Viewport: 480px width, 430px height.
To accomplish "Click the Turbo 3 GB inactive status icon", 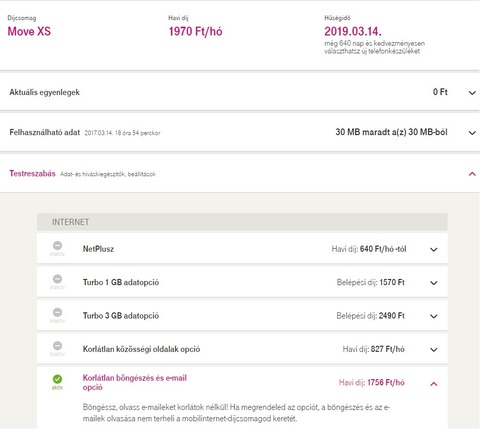I will pyautogui.click(x=57, y=312).
